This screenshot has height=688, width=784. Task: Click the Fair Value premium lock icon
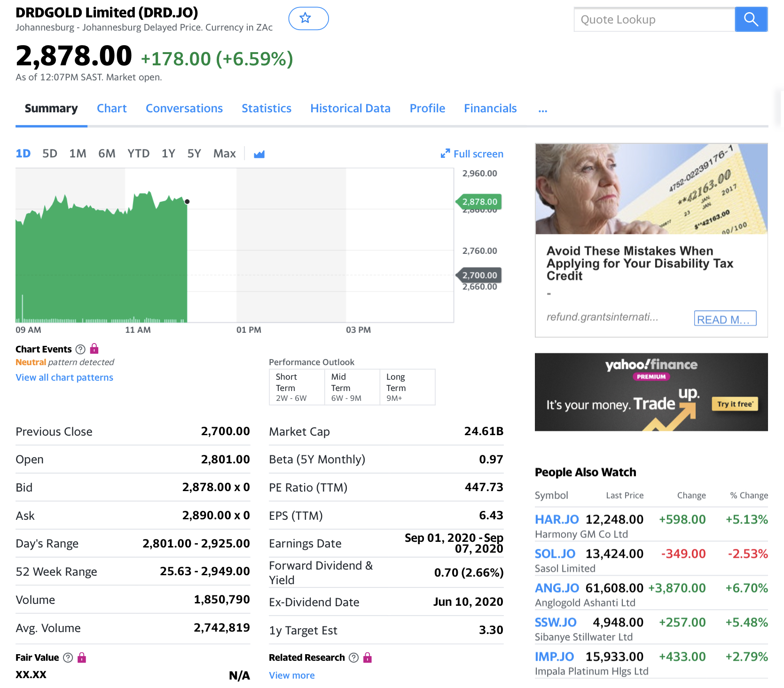tap(82, 657)
